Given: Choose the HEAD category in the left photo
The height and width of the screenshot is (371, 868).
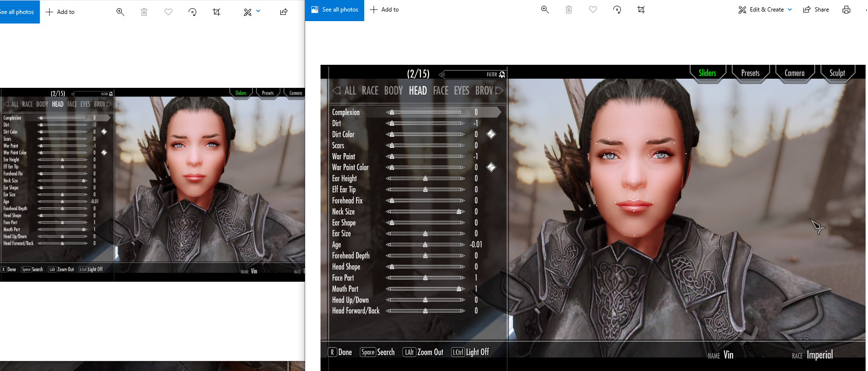Looking at the screenshot, I should 58,104.
